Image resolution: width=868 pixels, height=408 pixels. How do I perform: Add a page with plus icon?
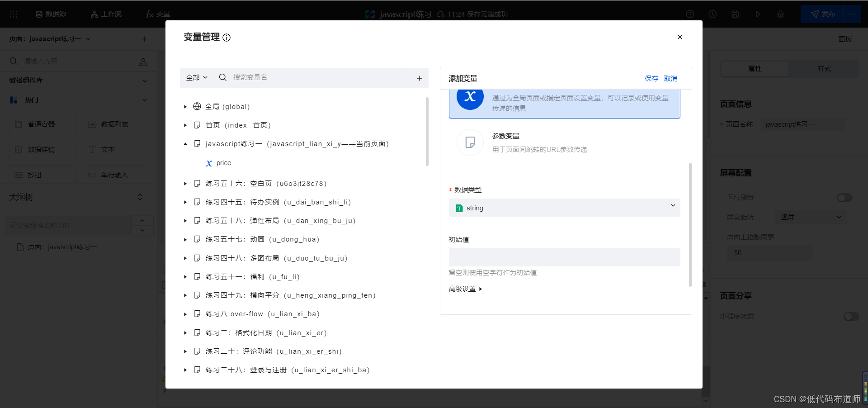(x=144, y=39)
